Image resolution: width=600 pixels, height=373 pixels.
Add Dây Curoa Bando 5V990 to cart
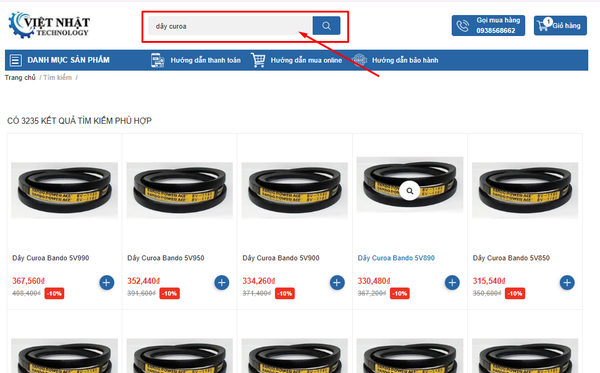107,283
